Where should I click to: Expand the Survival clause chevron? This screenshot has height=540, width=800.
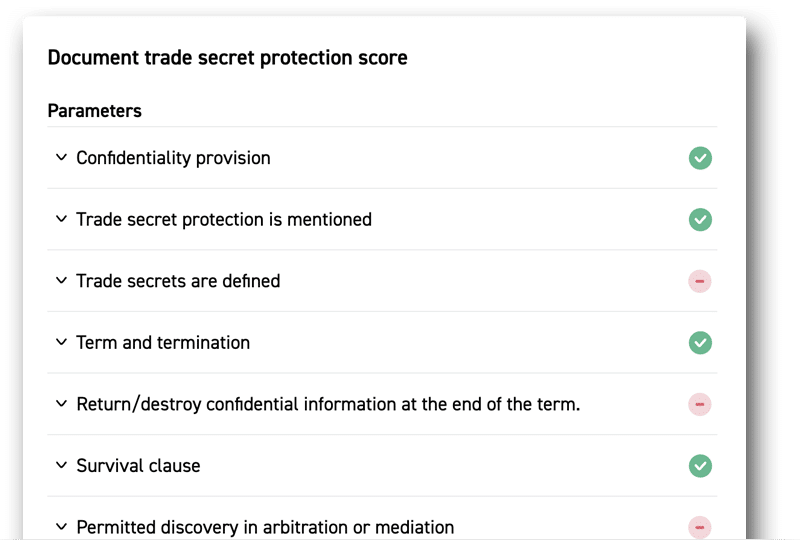pos(61,465)
